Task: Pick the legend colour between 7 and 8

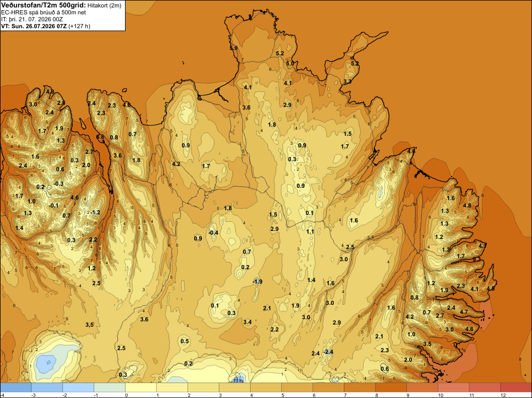Action: coord(360,387)
